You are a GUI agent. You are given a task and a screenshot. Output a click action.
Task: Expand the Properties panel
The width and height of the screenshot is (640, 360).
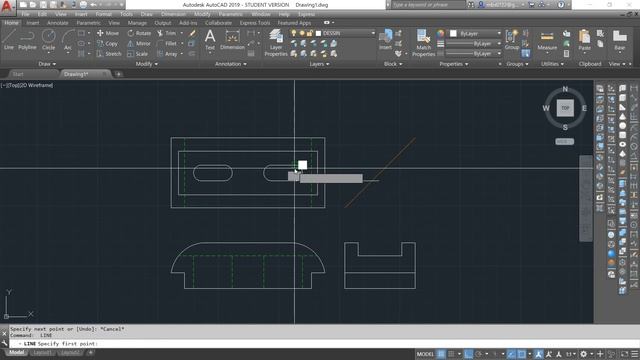pos(453,64)
